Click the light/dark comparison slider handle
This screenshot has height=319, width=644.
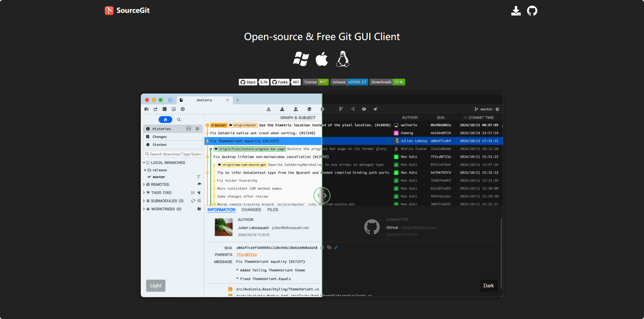(x=322, y=196)
